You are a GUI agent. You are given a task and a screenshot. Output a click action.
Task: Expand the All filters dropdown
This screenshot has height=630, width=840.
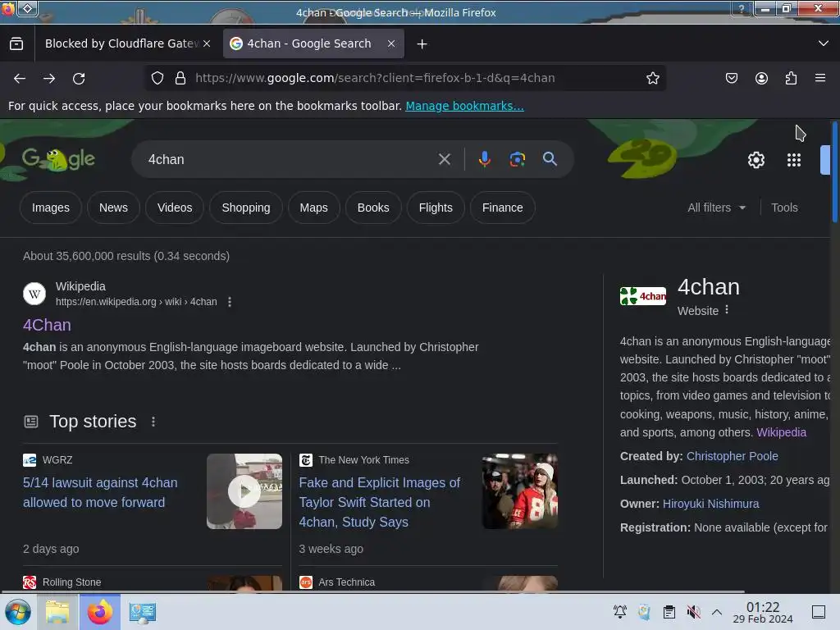tap(716, 208)
